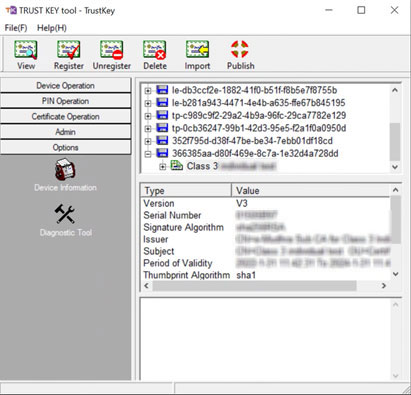Select container le-b281a943-4471-4e4b-a635-ffe67b845195
The width and height of the screenshot is (411, 395).
pyautogui.click(x=258, y=103)
